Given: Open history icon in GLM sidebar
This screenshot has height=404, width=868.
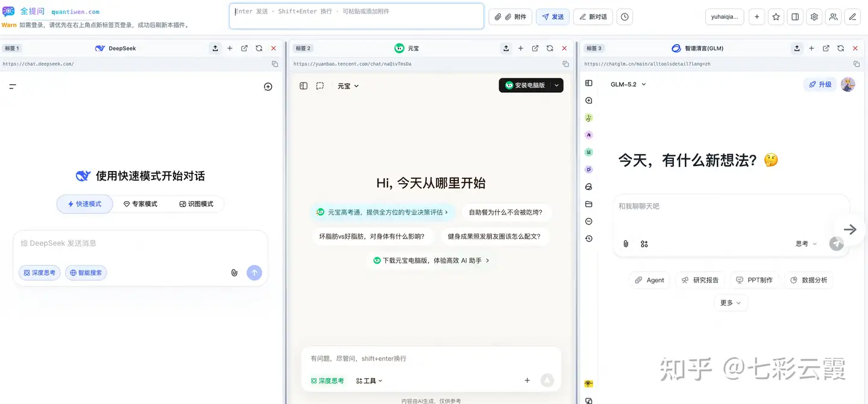Looking at the screenshot, I should pyautogui.click(x=589, y=238).
